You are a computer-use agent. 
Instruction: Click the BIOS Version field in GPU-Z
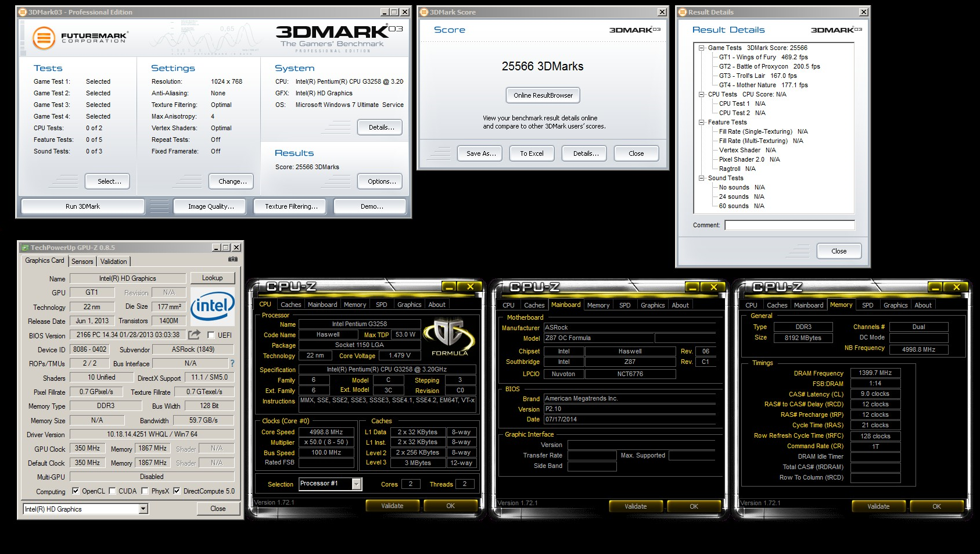coord(128,335)
